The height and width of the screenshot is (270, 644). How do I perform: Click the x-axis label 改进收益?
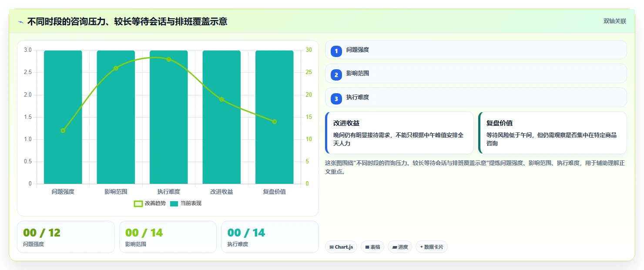(x=221, y=192)
